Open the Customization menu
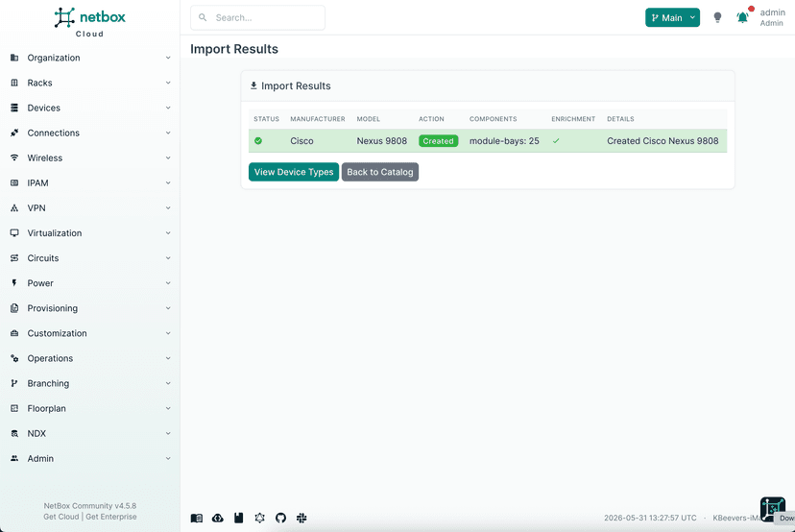The image size is (795, 532). (89, 333)
